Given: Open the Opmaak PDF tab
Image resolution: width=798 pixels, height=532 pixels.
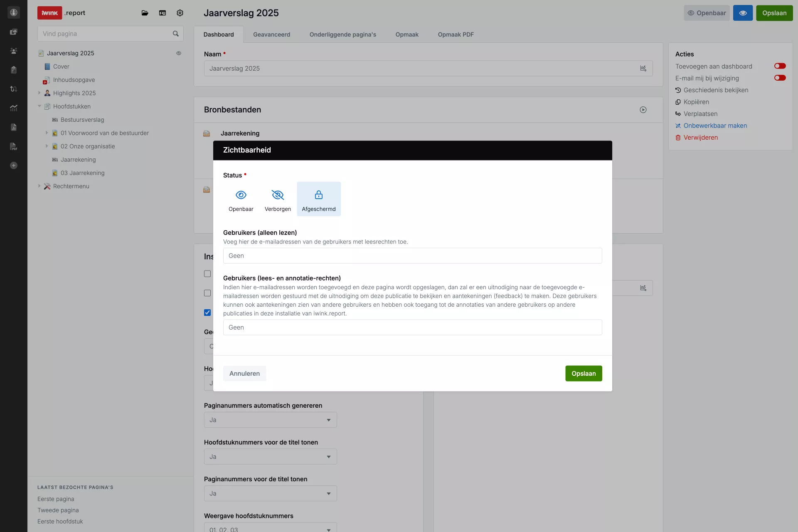Looking at the screenshot, I should (456, 34).
